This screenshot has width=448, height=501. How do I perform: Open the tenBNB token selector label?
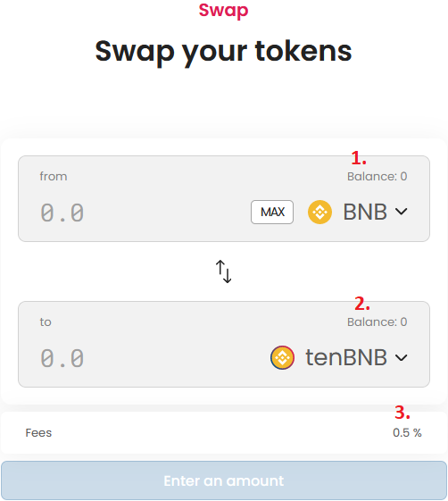[x=346, y=357]
